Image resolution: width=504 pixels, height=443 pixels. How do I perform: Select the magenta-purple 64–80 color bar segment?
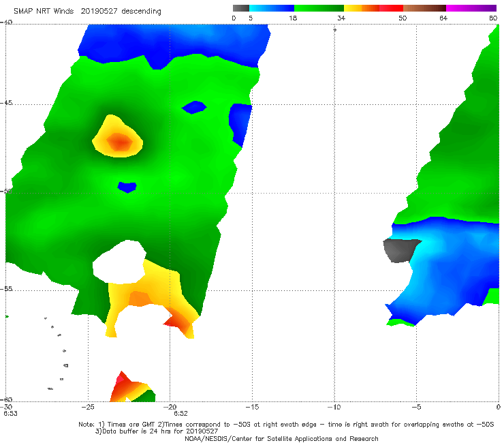tap(471, 8)
